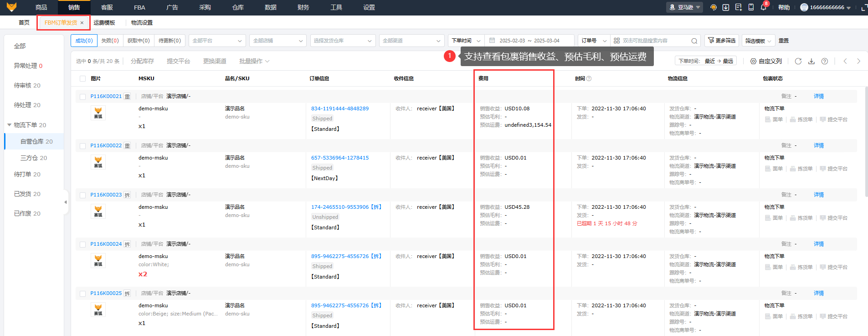Open the customer support headset icon
The image size is (868, 336).
point(714,7)
